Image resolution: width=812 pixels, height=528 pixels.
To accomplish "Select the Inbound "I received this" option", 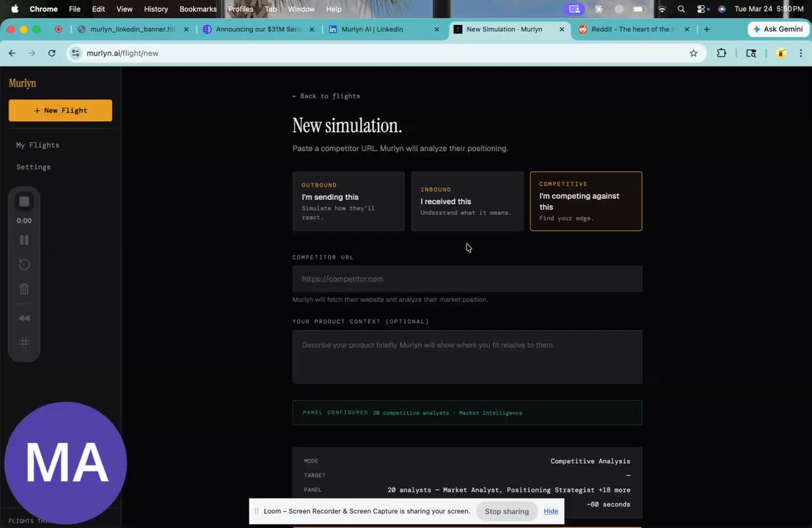I will 467,202.
